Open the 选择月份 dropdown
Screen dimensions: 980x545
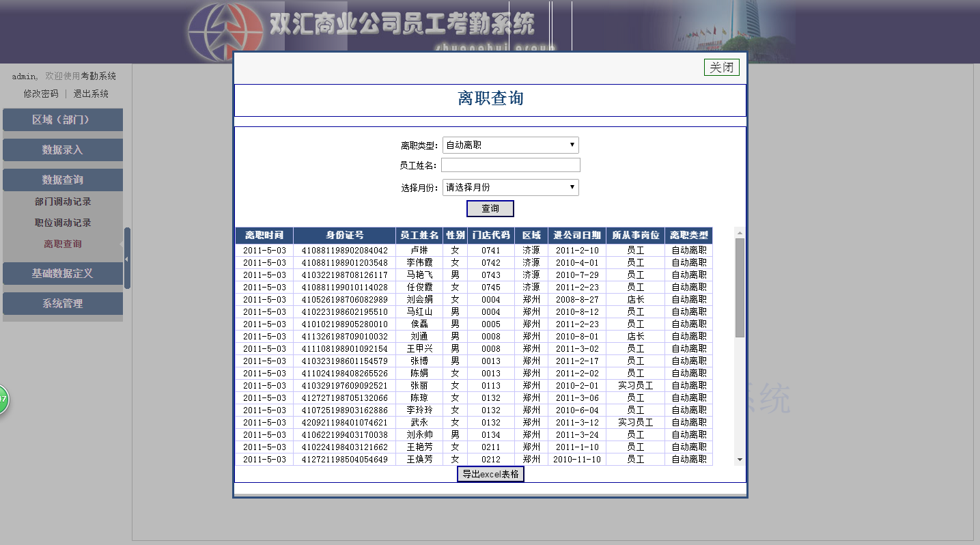tap(511, 187)
